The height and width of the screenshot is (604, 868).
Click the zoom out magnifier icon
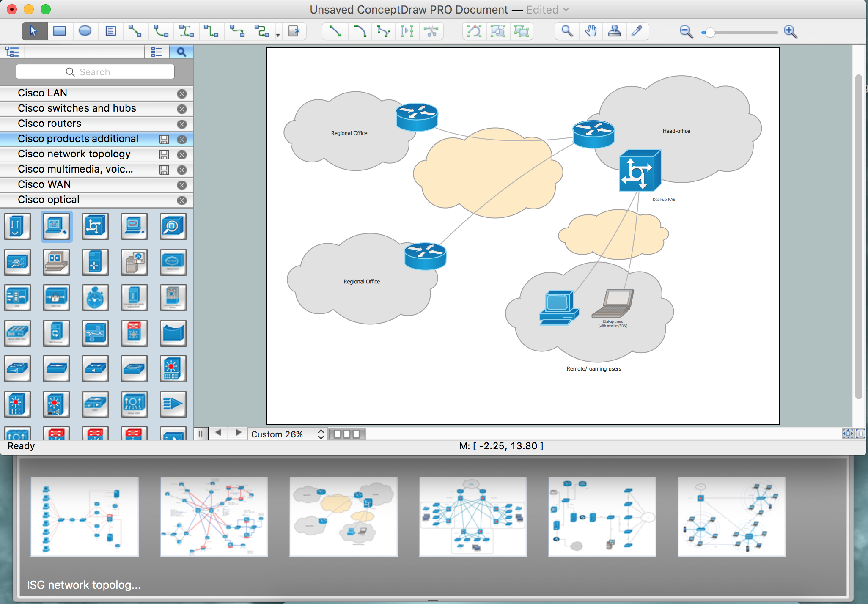[x=686, y=32]
